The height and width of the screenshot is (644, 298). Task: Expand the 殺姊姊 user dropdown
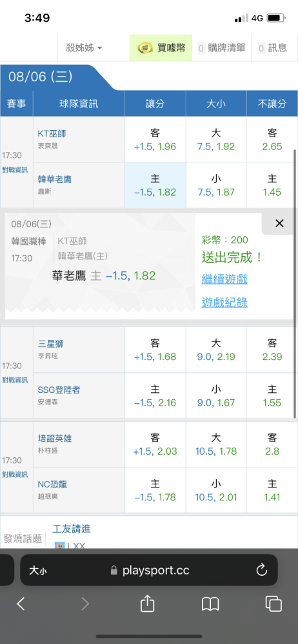click(84, 48)
